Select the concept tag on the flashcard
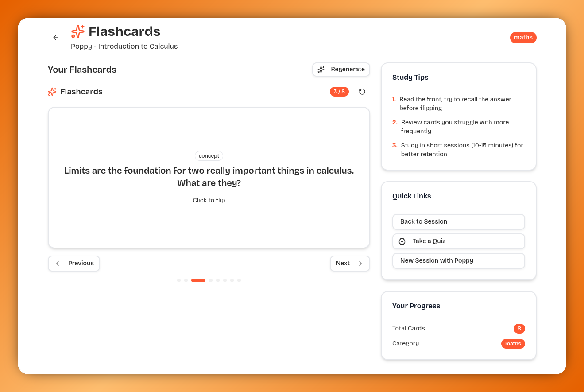This screenshot has height=392, width=584. 209,156
